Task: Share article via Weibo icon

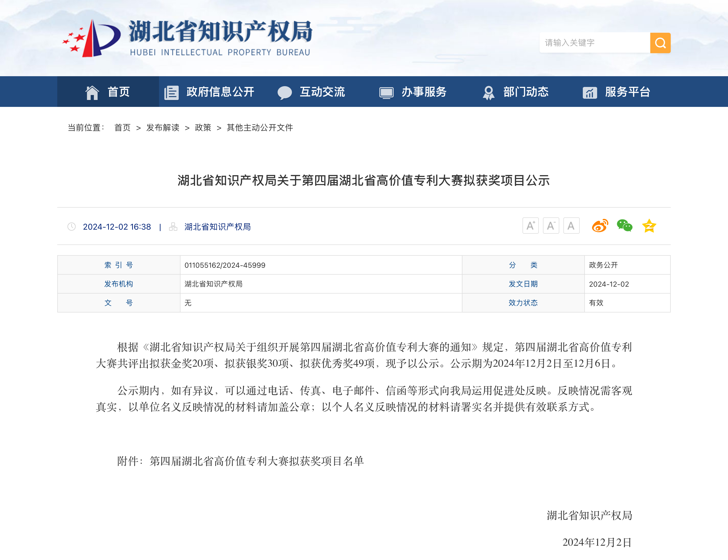Action: coord(600,226)
